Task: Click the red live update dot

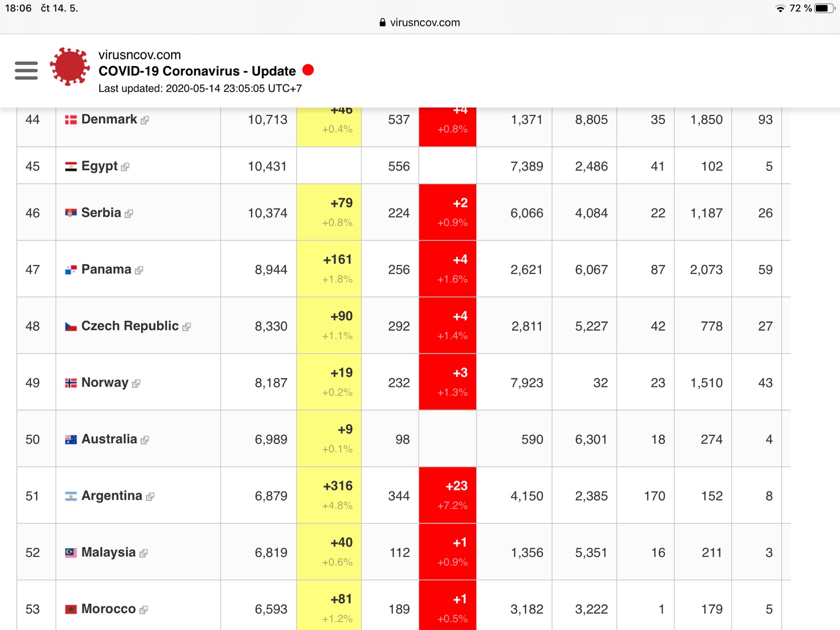Action: [x=308, y=70]
